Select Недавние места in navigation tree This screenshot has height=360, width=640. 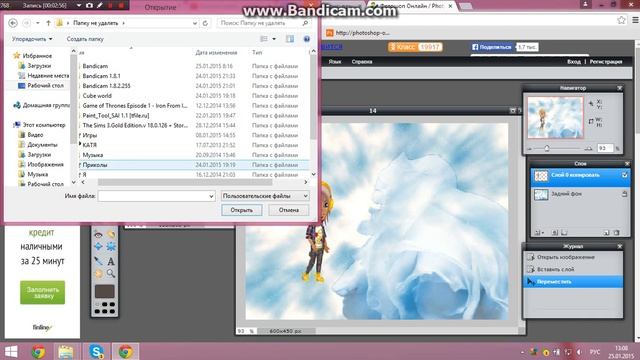43,76
